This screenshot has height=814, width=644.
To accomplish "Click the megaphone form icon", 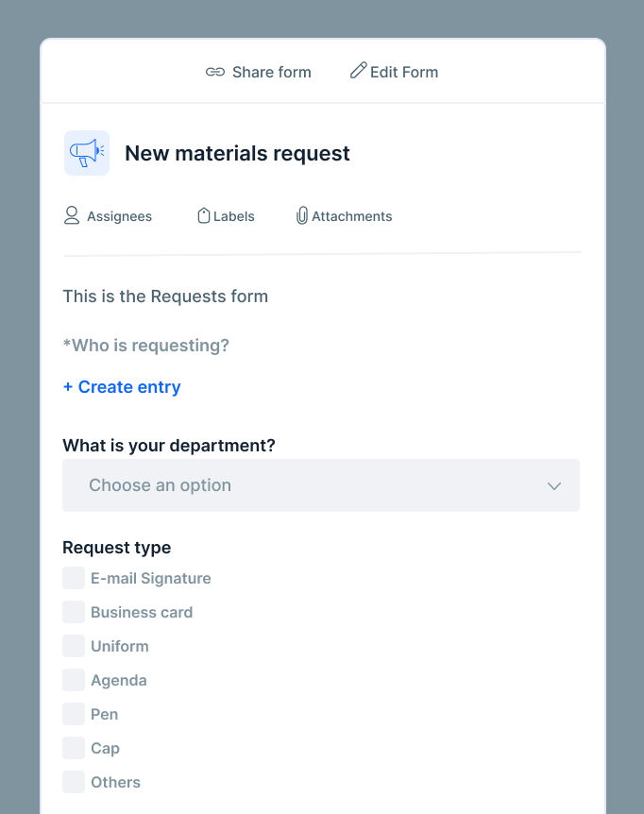I will (87, 153).
